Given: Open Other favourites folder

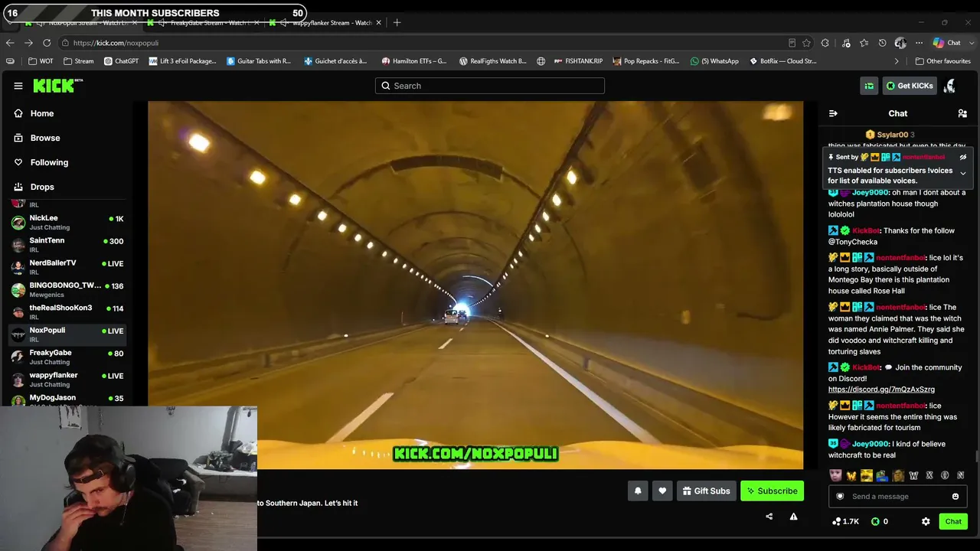Looking at the screenshot, I should (942, 61).
